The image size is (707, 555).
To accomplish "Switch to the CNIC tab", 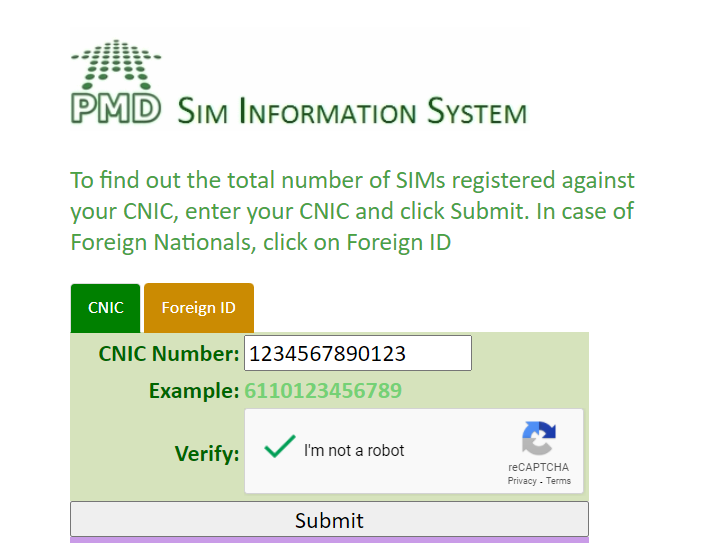I will (106, 308).
